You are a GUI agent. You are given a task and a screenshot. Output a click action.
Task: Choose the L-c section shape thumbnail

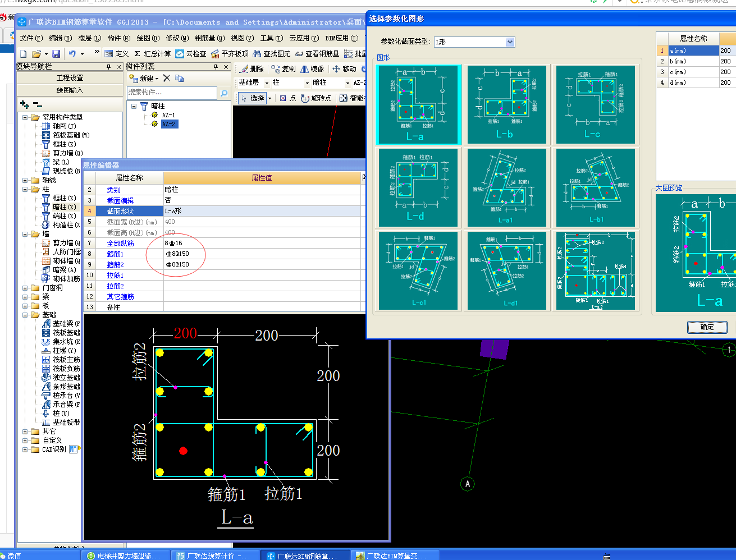(x=595, y=104)
